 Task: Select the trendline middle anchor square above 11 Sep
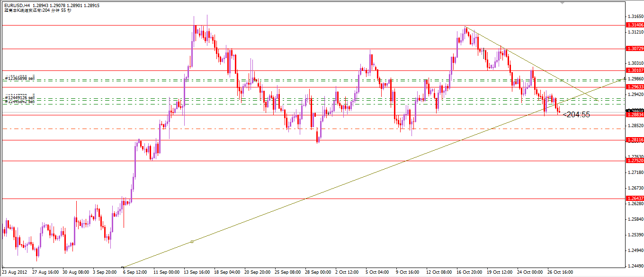(x=192, y=242)
